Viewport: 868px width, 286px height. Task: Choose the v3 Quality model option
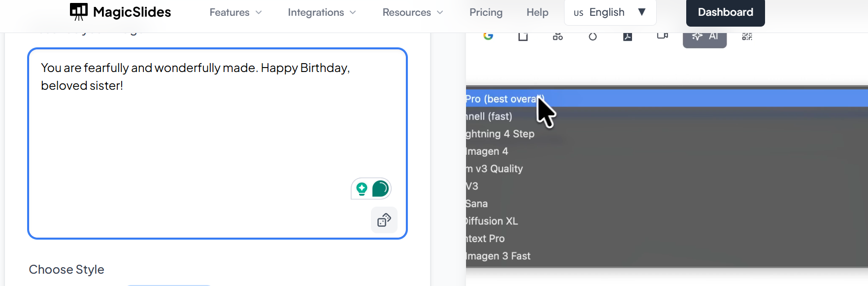[495, 169]
